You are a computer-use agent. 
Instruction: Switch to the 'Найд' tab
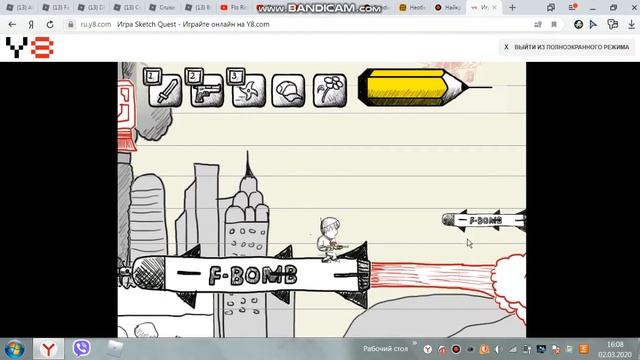pyautogui.click(x=448, y=7)
